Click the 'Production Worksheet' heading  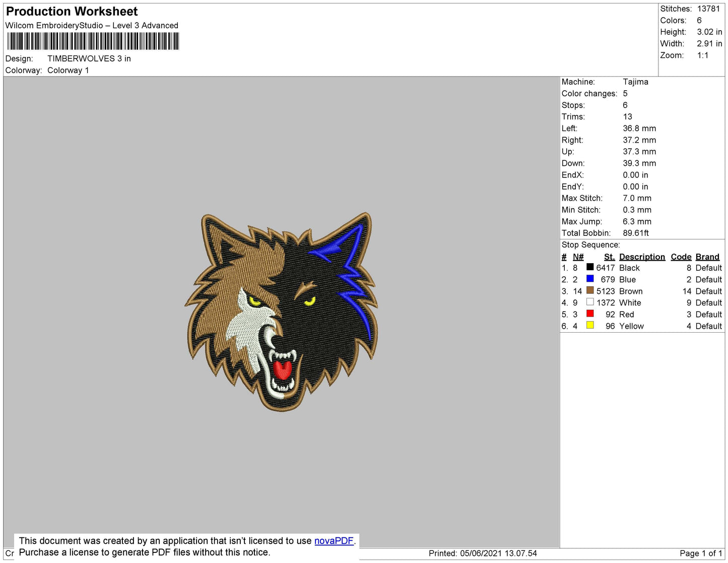pos(72,12)
